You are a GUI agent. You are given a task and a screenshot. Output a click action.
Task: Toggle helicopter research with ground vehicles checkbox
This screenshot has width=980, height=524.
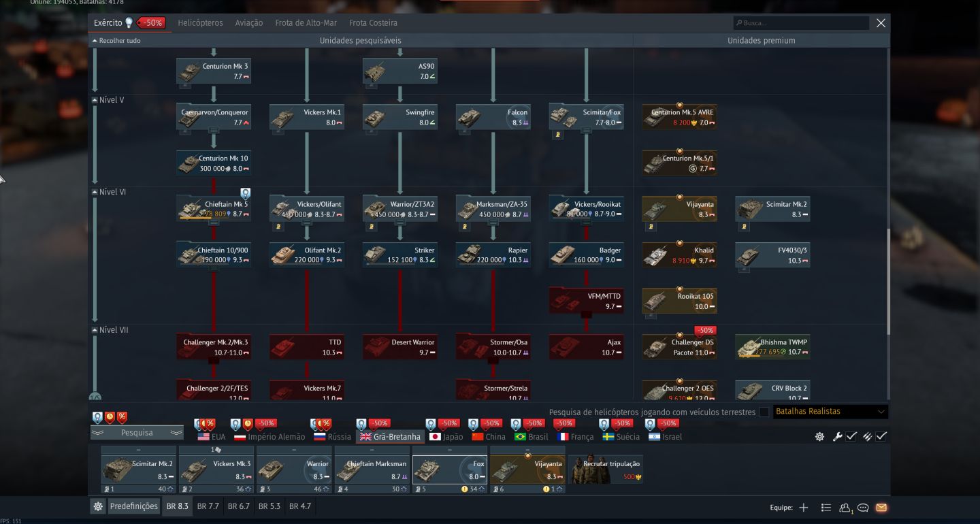pyautogui.click(x=764, y=412)
